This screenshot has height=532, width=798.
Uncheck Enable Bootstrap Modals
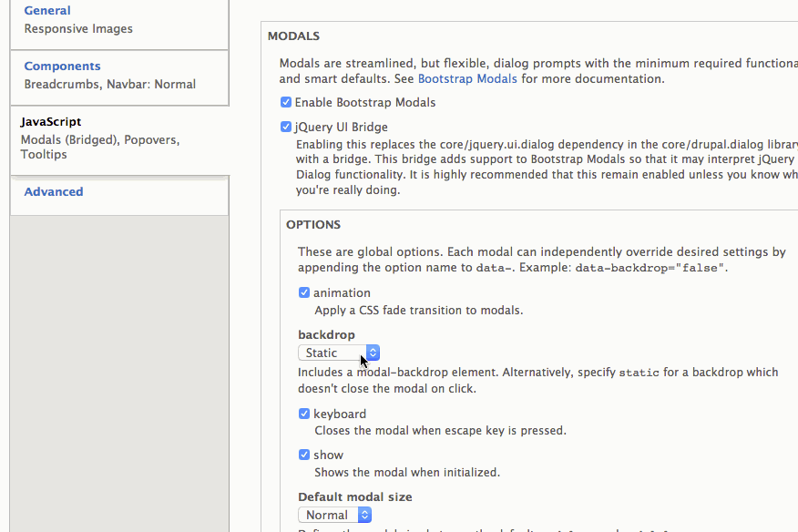tap(285, 102)
